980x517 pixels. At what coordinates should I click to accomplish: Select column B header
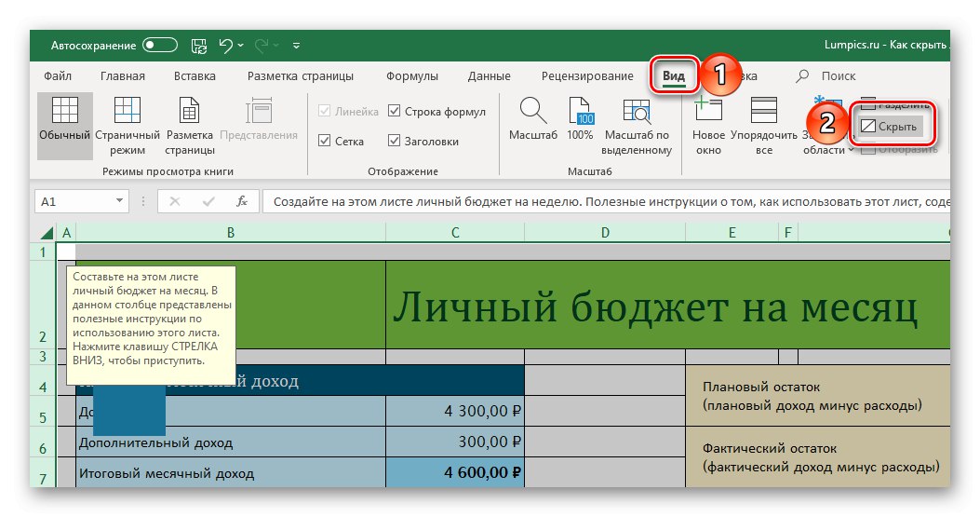click(x=231, y=233)
